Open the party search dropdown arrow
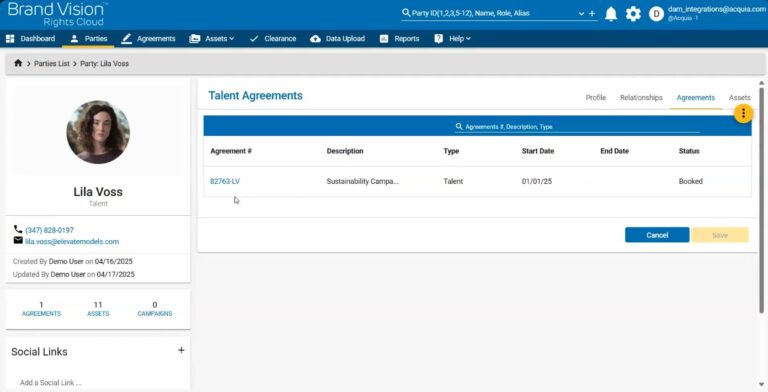This screenshot has width=768, height=392. click(581, 14)
